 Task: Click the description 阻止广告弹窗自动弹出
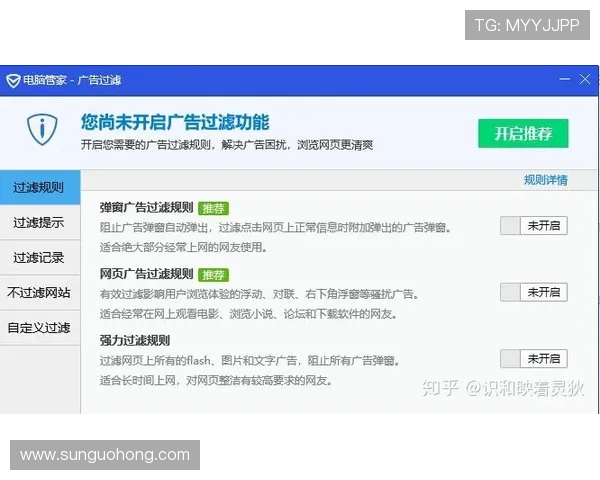coord(276,228)
